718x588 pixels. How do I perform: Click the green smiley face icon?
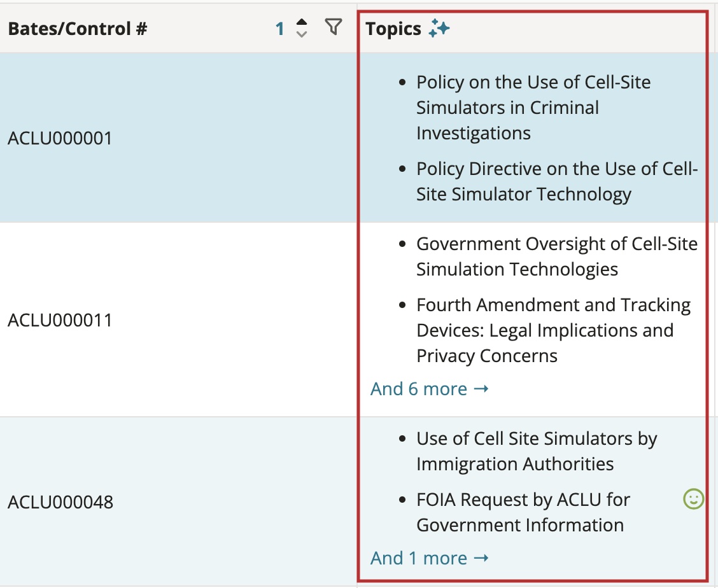click(693, 499)
